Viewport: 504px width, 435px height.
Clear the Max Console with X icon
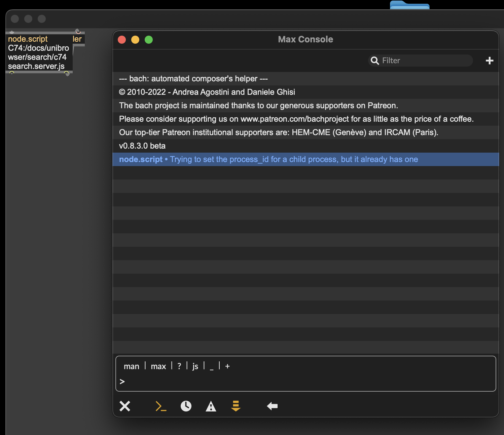125,406
